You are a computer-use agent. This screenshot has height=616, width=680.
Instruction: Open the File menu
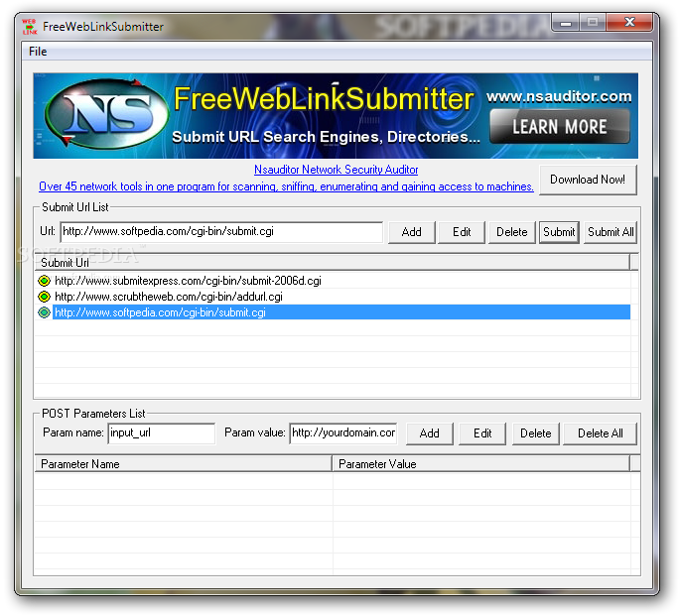38,52
